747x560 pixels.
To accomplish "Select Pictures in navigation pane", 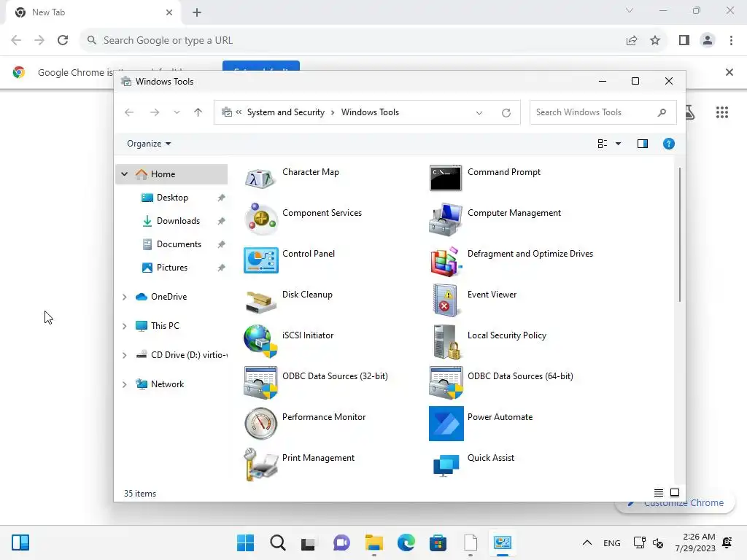I will tap(172, 267).
